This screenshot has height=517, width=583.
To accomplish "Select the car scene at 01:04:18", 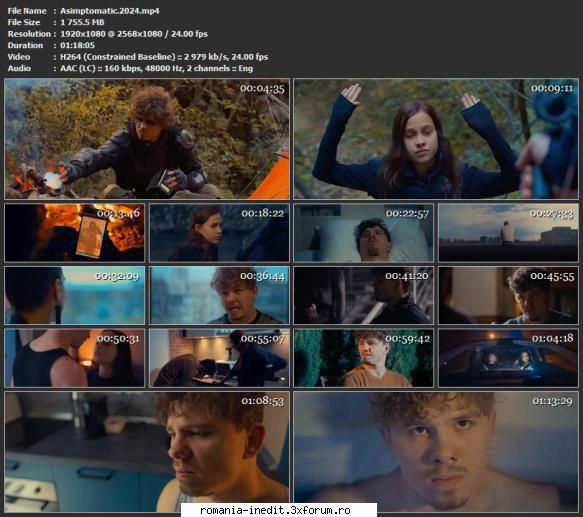I will coord(508,358).
